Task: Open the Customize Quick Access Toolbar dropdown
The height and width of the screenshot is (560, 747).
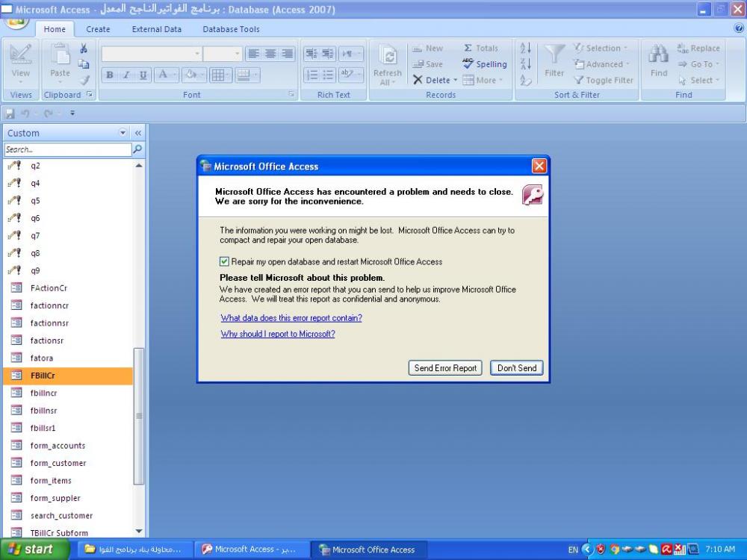Action: pos(72,113)
